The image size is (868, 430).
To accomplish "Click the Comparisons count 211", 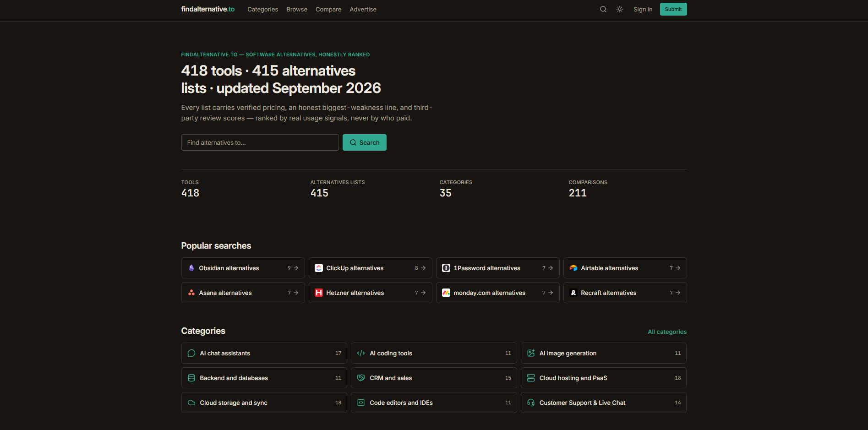I will pos(578,193).
